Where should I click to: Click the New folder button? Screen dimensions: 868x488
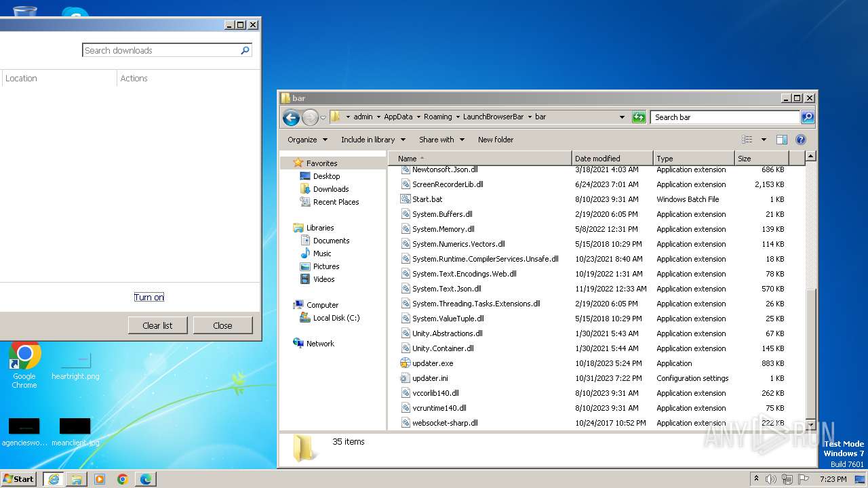496,140
